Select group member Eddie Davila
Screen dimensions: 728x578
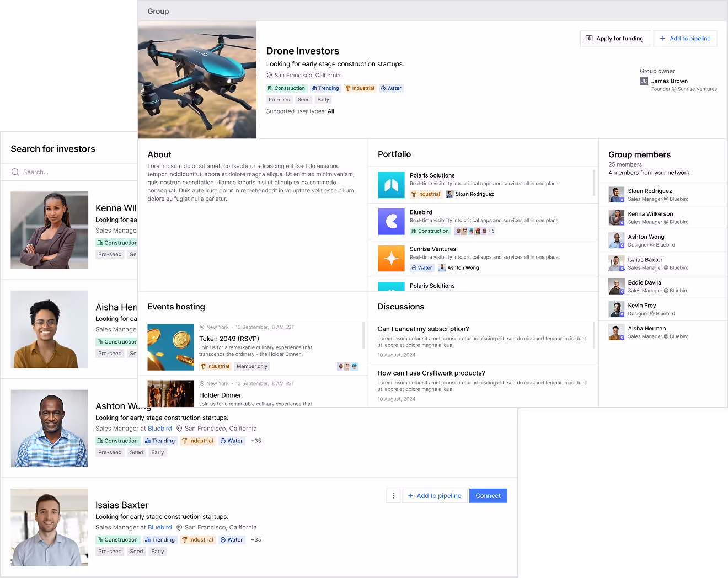pyautogui.click(x=662, y=286)
